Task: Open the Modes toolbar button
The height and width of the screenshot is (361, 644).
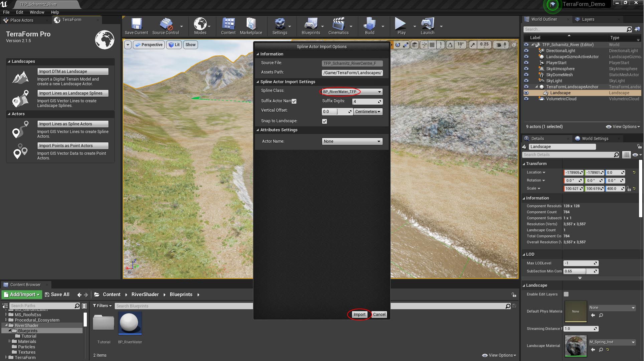Action: tap(200, 26)
